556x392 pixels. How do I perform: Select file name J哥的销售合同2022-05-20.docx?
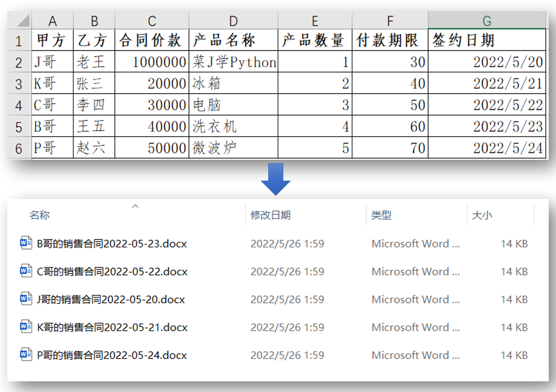[x=111, y=299]
